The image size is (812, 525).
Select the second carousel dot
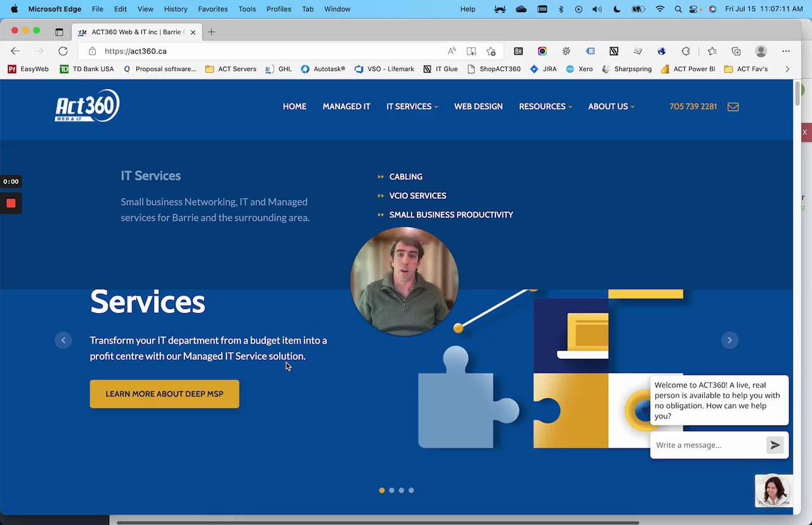click(391, 490)
